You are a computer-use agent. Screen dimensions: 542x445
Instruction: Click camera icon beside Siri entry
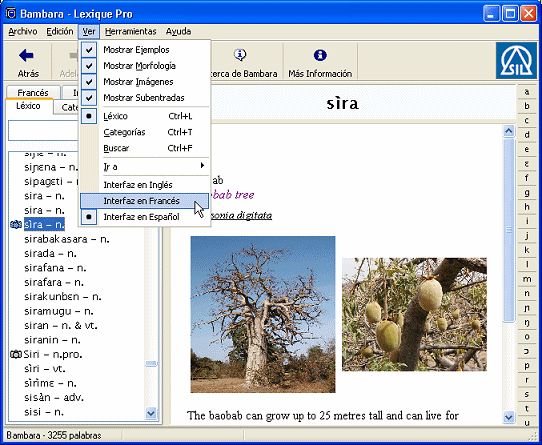[16, 354]
